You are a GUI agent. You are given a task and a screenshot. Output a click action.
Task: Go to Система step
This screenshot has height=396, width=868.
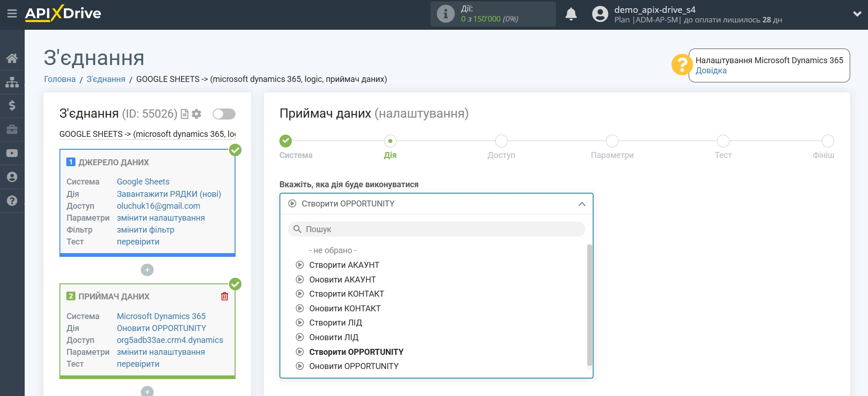286,141
